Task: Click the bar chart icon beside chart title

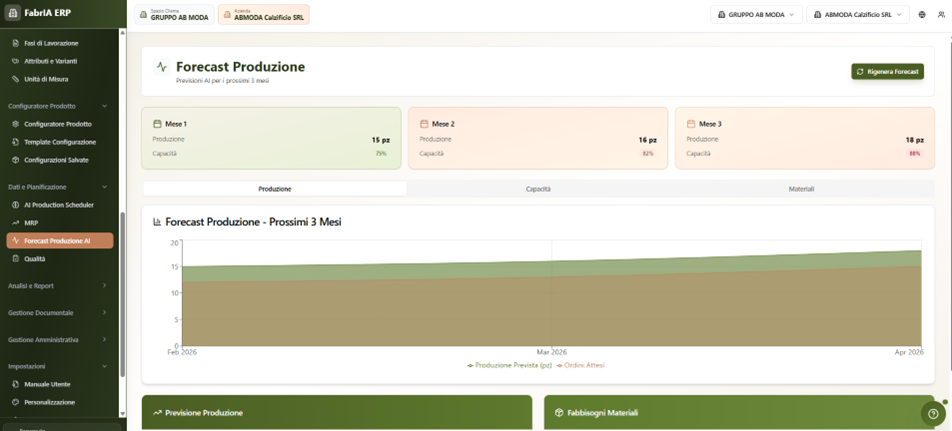Action: 157,222
